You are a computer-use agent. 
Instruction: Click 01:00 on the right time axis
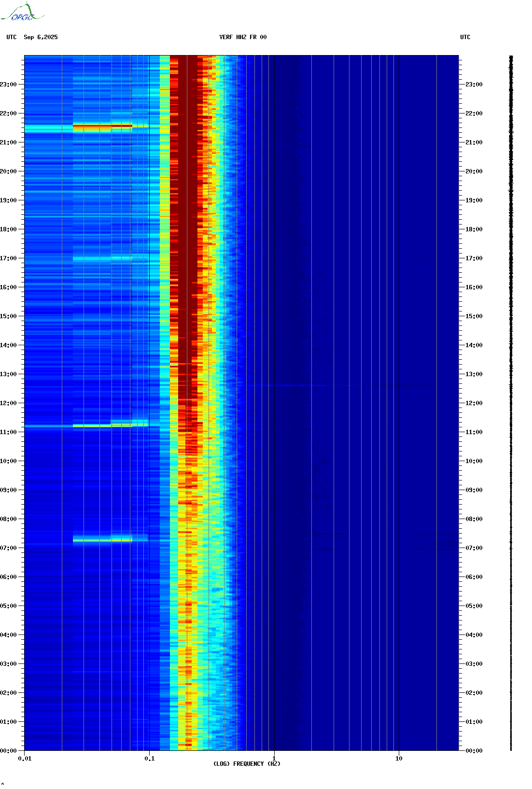(474, 722)
